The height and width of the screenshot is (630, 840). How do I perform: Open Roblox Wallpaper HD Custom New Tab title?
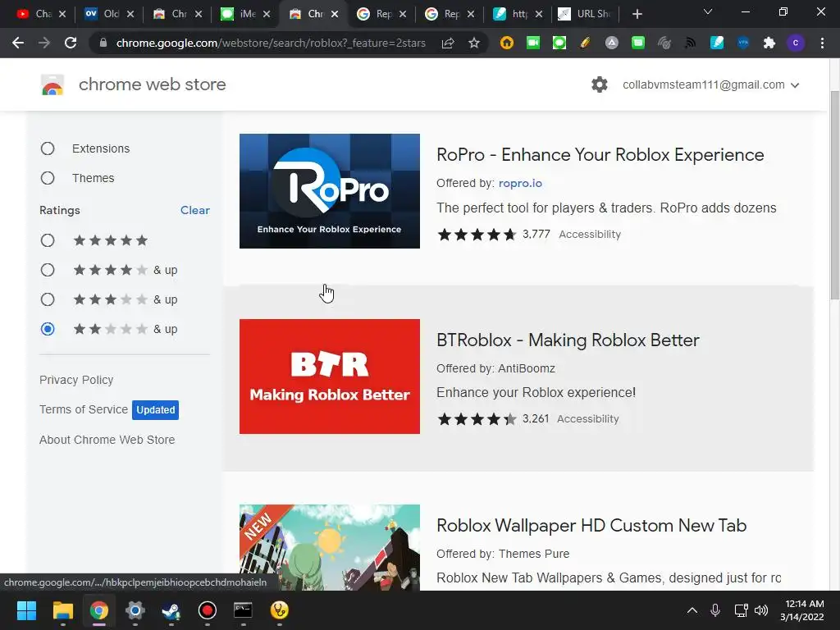[591, 526]
